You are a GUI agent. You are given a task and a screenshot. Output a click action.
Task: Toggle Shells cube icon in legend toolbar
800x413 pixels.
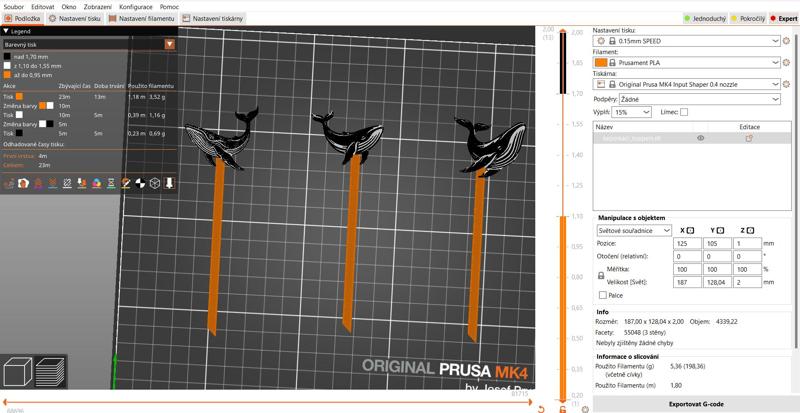tap(155, 183)
